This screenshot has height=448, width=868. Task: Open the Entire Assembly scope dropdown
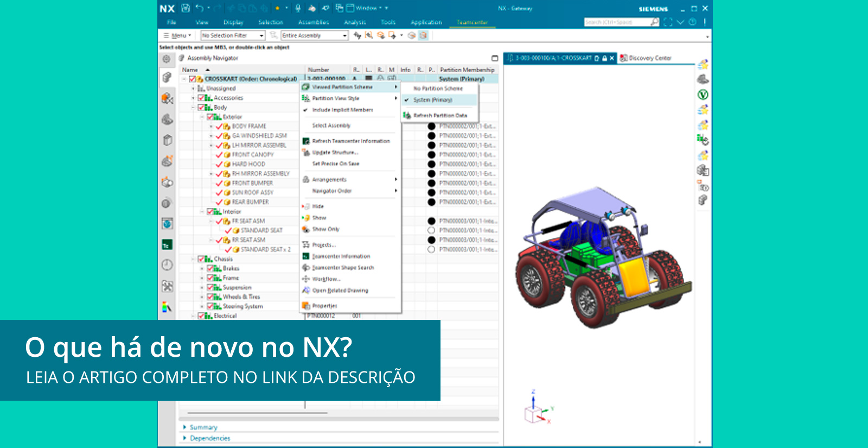[x=314, y=36]
